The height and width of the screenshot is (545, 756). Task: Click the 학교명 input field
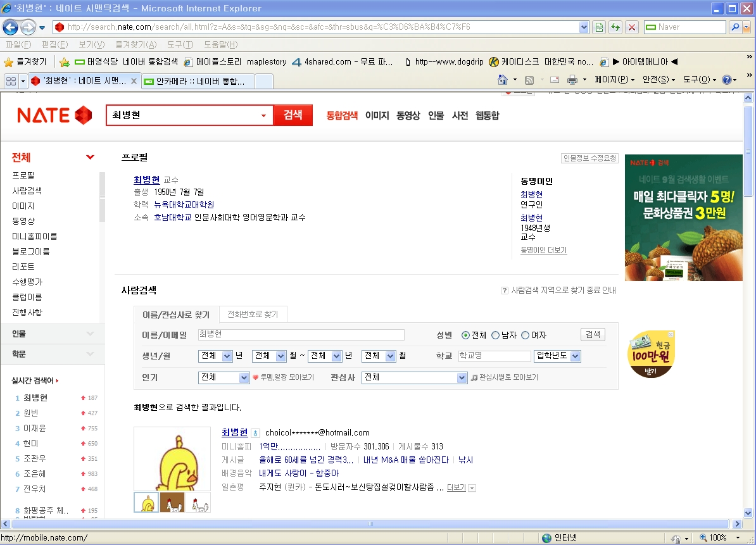pyautogui.click(x=495, y=356)
